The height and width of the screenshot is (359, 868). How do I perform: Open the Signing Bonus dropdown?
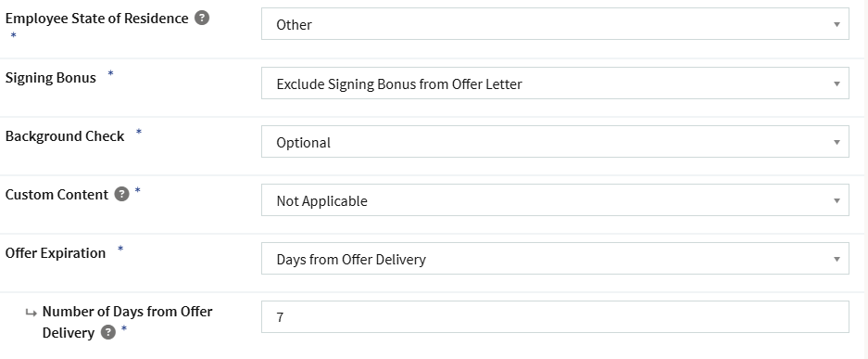pyautogui.click(x=555, y=83)
